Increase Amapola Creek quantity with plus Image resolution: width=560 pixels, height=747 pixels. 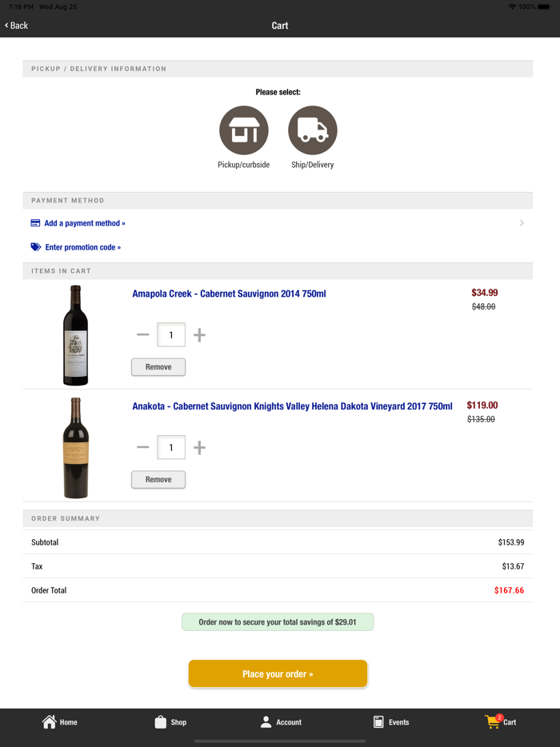coord(199,335)
